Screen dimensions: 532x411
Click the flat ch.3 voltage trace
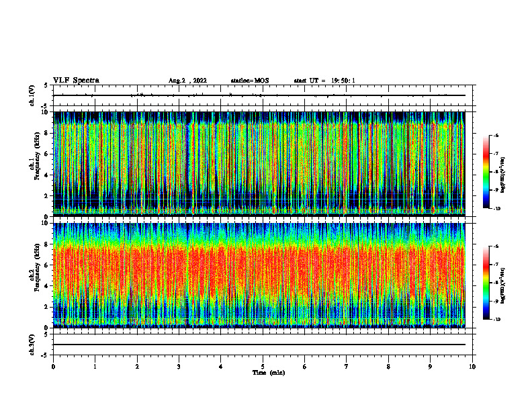(259, 345)
